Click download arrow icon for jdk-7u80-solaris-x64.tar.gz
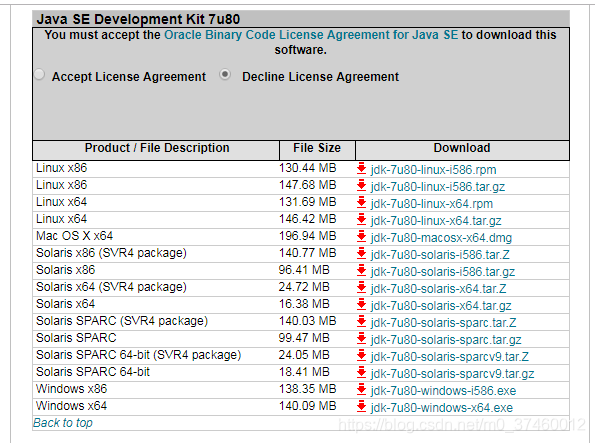Image resolution: width=595 pixels, height=443 pixels. coord(361,304)
